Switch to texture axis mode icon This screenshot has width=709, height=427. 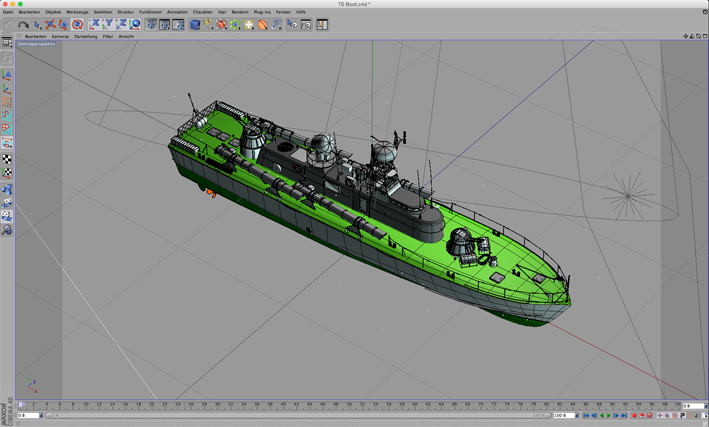(x=7, y=172)
